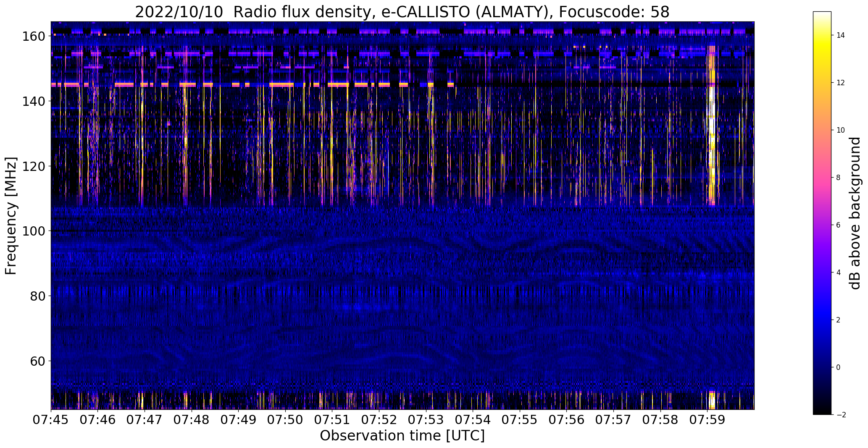Select the 07:49 time tick label

point(239,420)
